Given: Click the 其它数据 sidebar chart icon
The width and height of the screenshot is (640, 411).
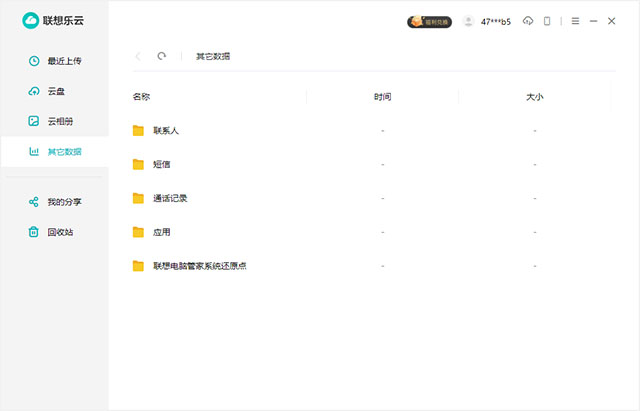Looking at the screenshot, I should pyautogui.click(x=34, y=152).
